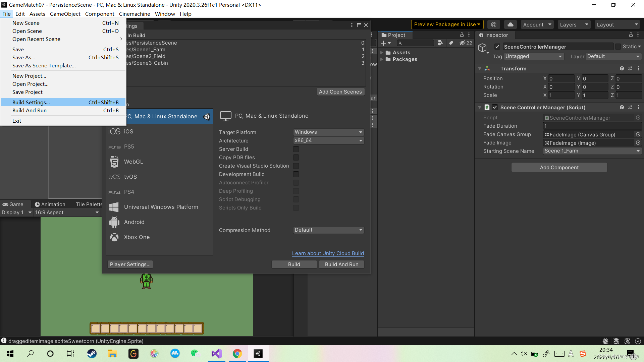Open Build Settings window options three-dot menu
Image resolution: width=644 pixels, height=362 pixels.
pyautogui.click(x=352, y=25)
